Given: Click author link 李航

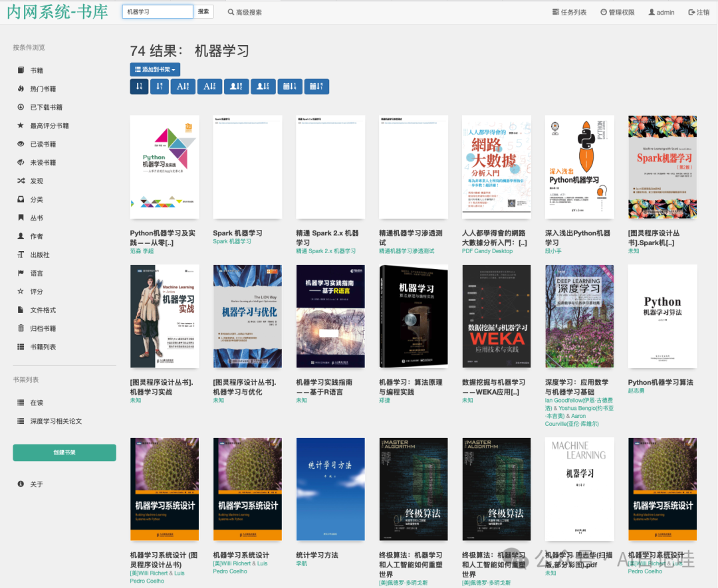Looking at the screenshot, I should [x=302, y=563].
